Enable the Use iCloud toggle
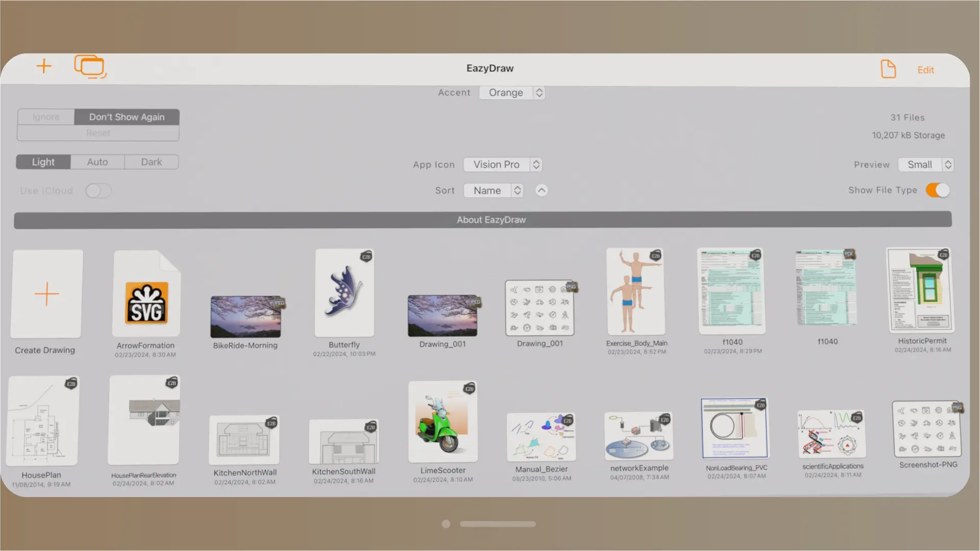980x551 pixels. [x=98, y=190]
